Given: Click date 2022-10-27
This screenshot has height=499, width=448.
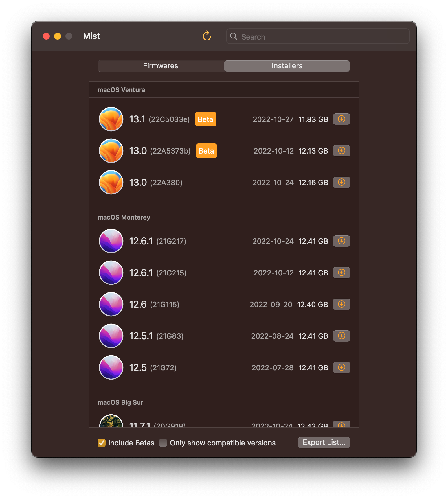Looking at the screenshot, I should tap(273, 119).
